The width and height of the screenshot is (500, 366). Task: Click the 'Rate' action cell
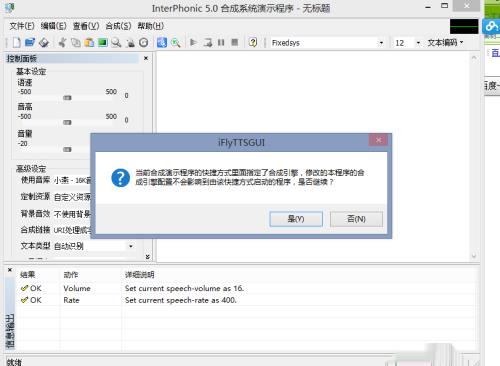click(71, 300)
